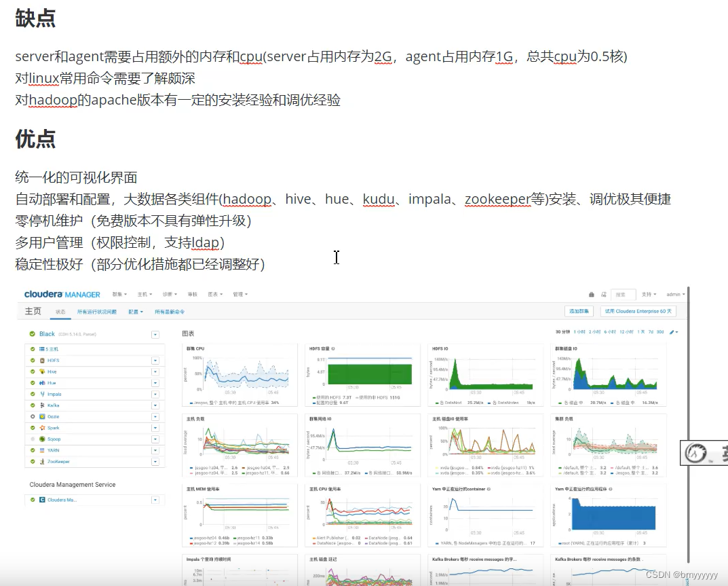Click the HDFS service icon

pos(42,361)
